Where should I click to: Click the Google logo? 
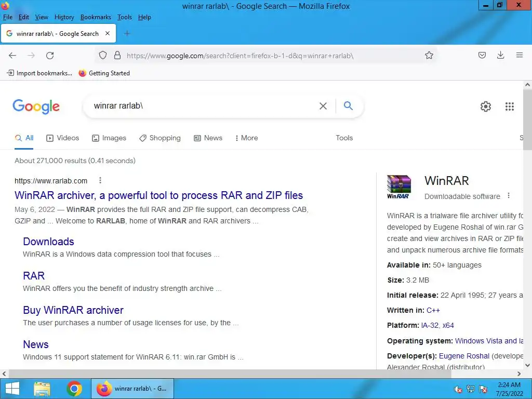coord(36,107)
